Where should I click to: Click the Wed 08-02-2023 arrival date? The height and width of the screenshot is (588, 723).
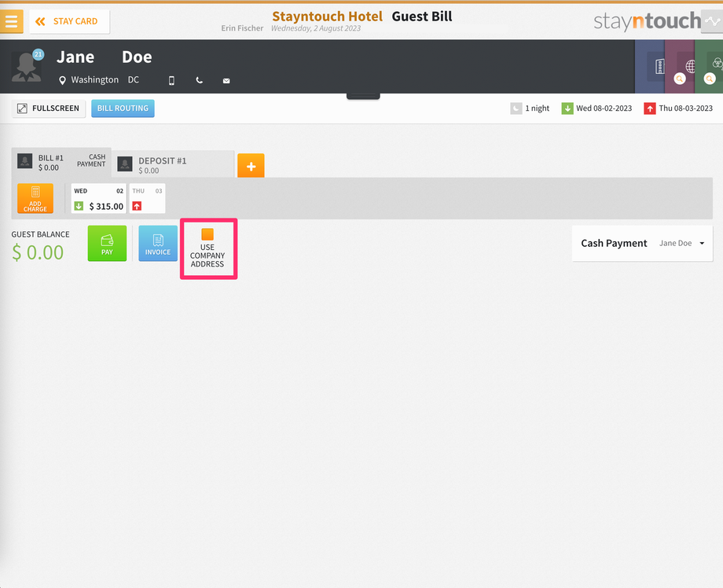tap(604, 108)
